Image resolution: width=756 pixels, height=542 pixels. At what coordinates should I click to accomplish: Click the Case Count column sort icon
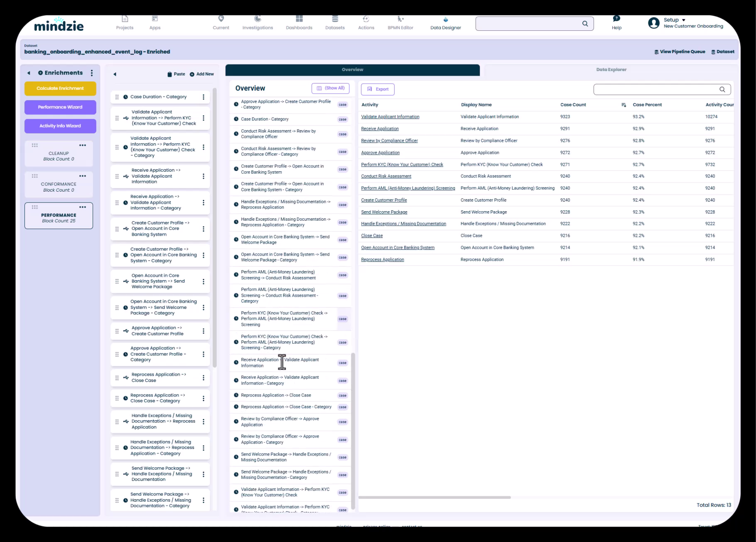tap(623, 105)
